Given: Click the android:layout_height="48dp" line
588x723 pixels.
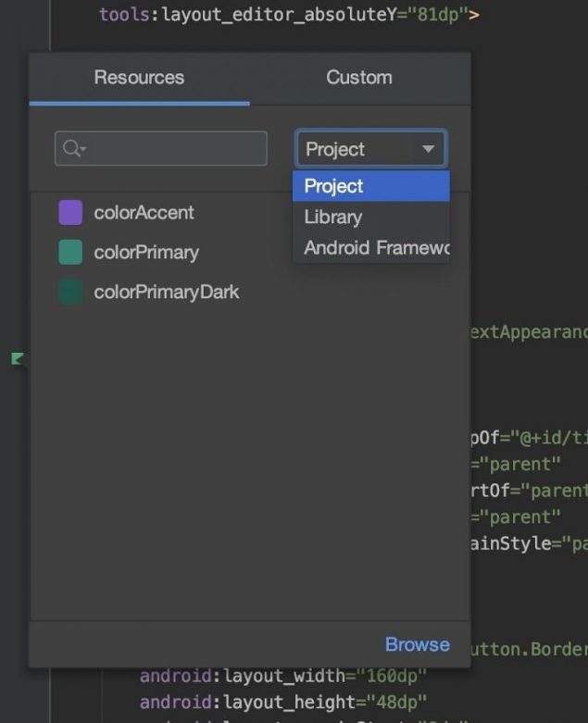Looking at the screenshot, I should 283,703.
